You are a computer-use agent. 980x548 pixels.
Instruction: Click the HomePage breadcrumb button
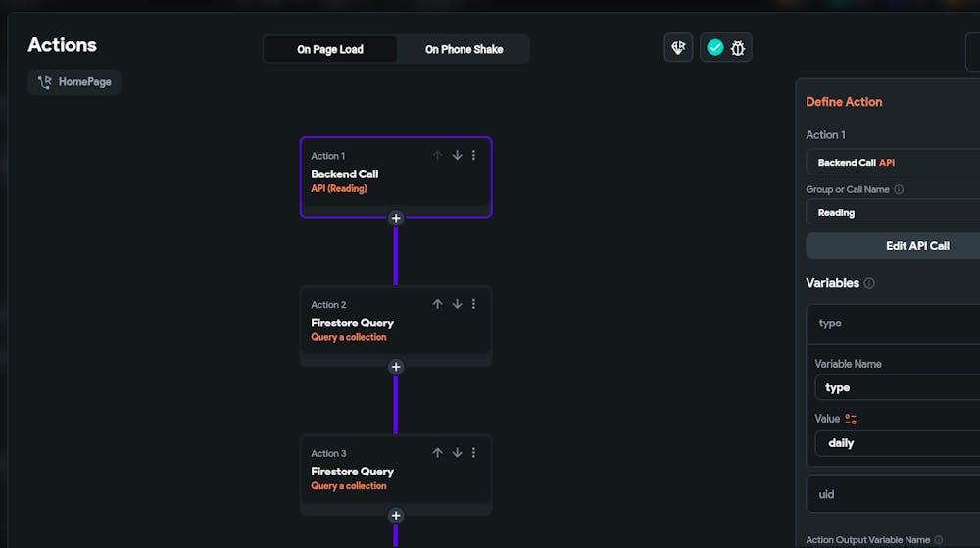pos(74,82)
